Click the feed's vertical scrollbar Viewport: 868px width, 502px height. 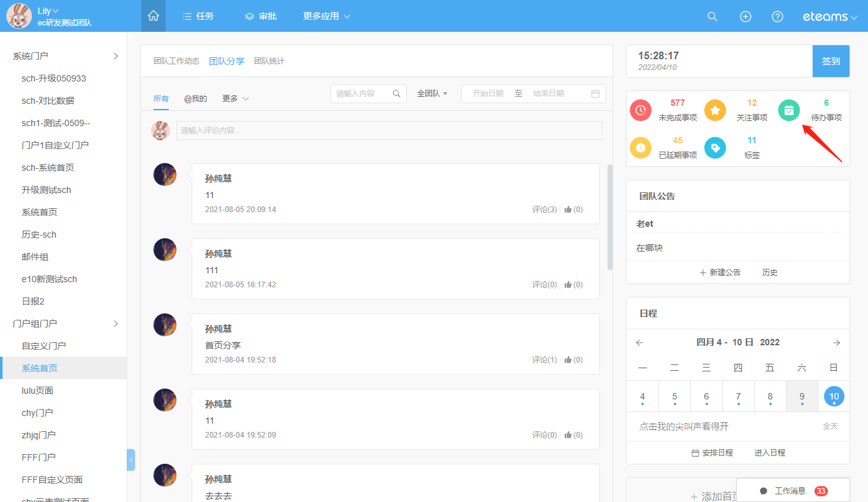(x=610, y=217)
